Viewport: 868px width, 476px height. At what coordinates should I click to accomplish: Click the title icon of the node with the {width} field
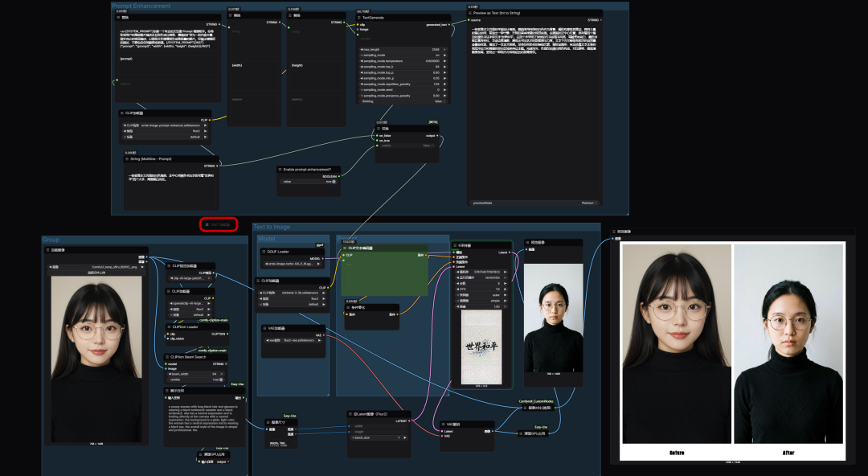[x=231, y=15]
